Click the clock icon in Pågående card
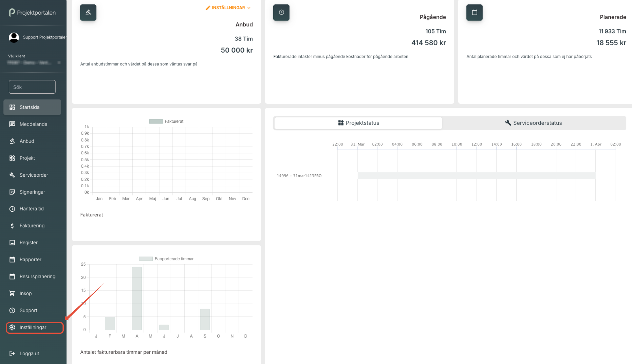Image resolution: width=632 pixels, height=364 pixels. (281, 13)
